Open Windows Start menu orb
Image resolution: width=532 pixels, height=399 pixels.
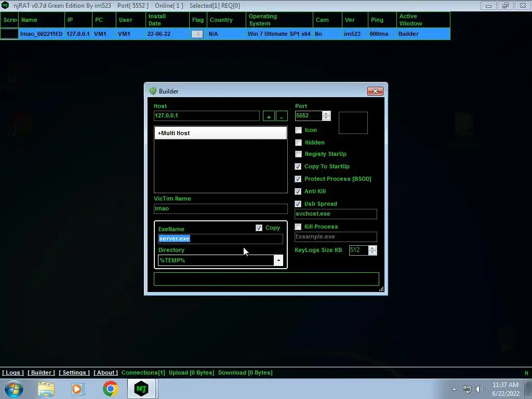(x=14, y=389)
